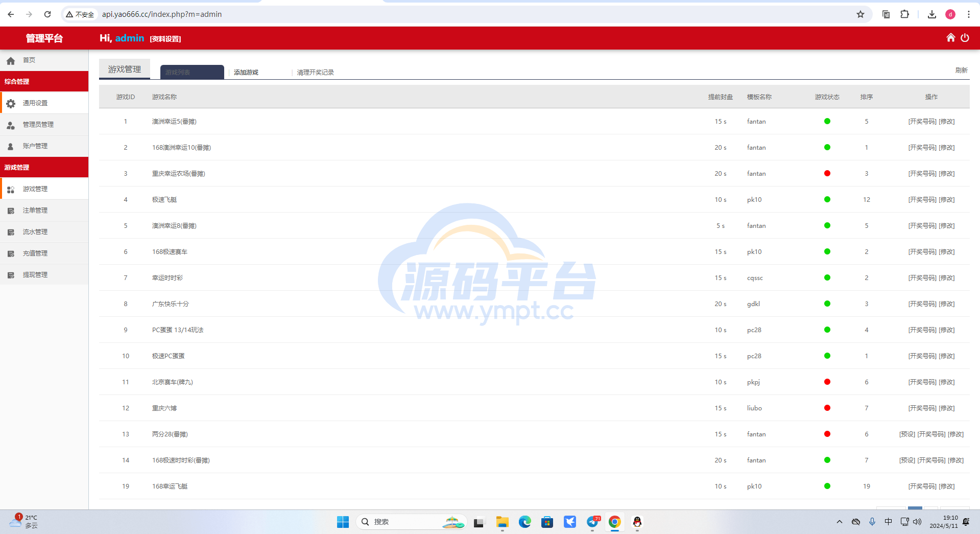Viewport: 980px width, 534px height.
Task: Toggle status dot for 广东快乐十分
Action: pos(827,304)
